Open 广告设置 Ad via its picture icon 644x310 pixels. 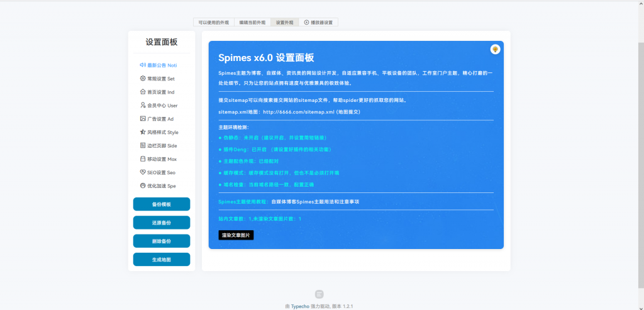point(143,119)
